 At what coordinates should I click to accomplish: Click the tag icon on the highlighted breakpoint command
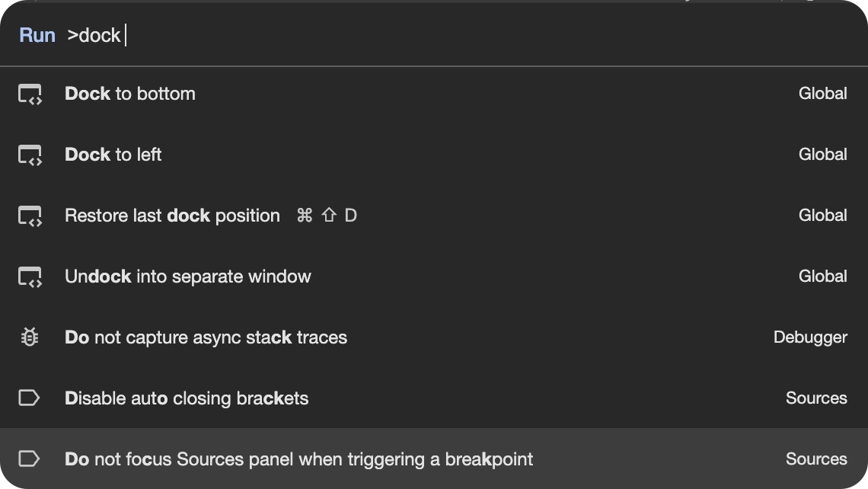(29, 459)
